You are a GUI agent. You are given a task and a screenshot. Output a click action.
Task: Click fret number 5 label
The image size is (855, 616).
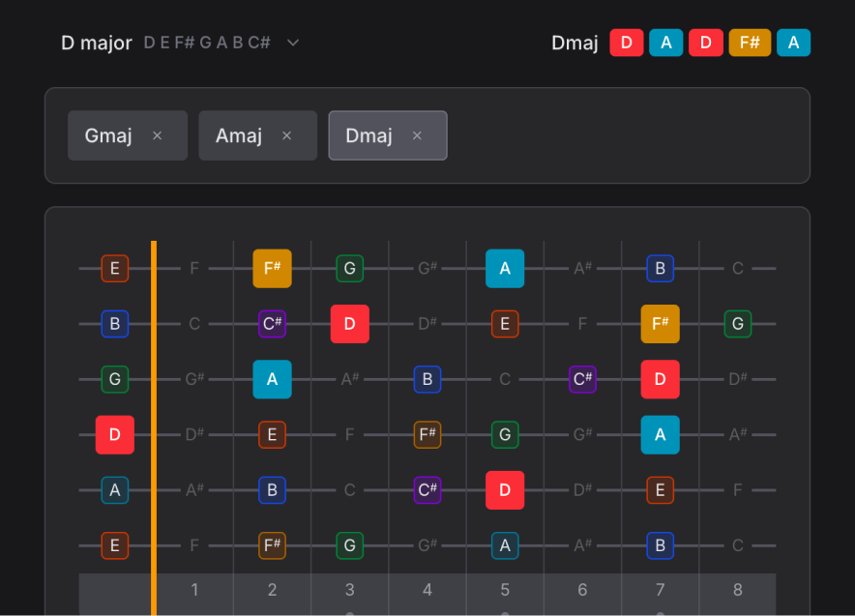[505, 590]
